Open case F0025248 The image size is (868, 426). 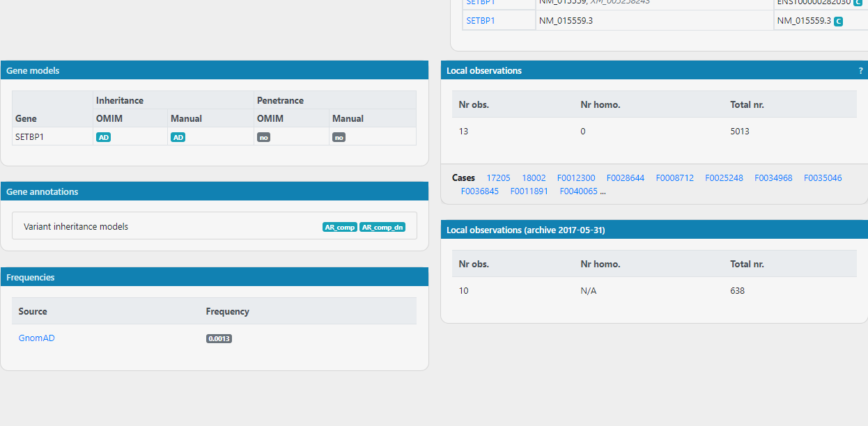pos(724,177)
